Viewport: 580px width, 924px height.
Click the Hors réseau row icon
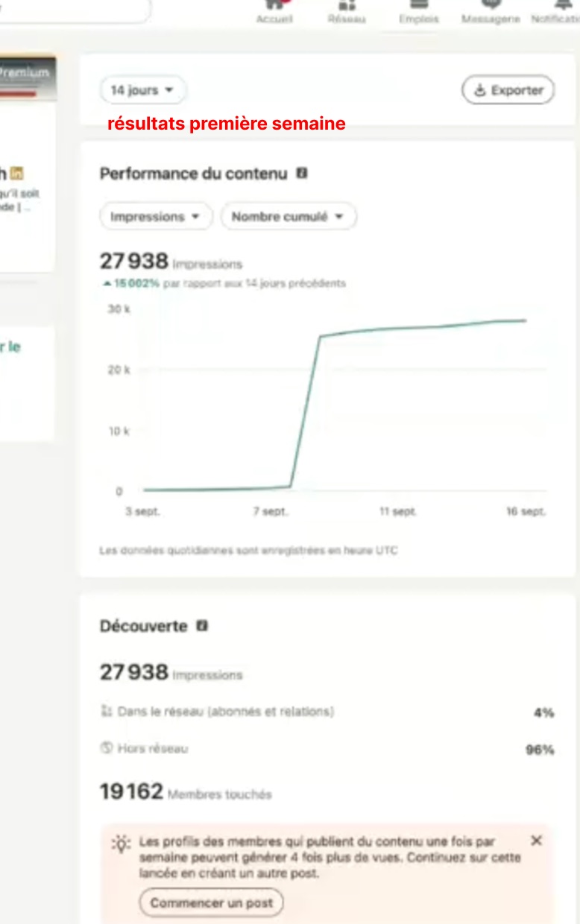106,748
